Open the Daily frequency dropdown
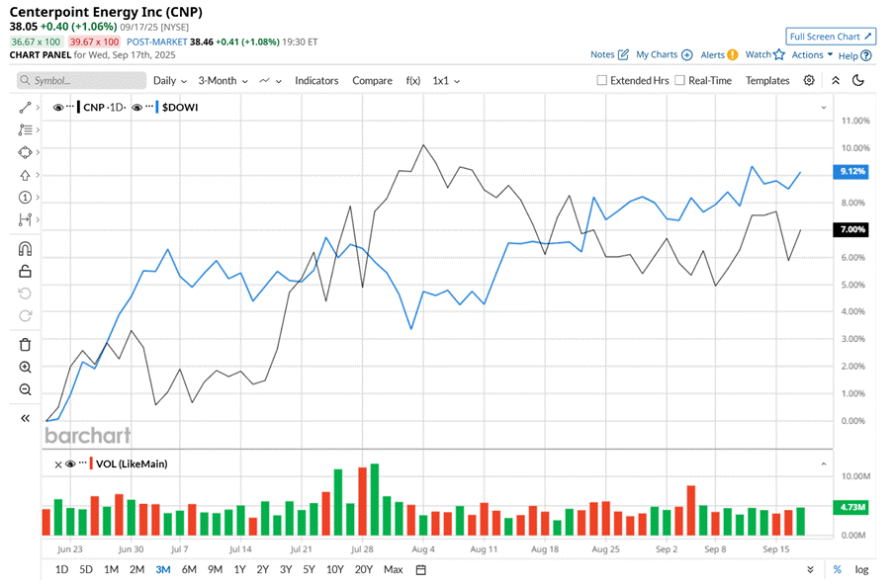This screenshot has height=588, width=894. 170,80
